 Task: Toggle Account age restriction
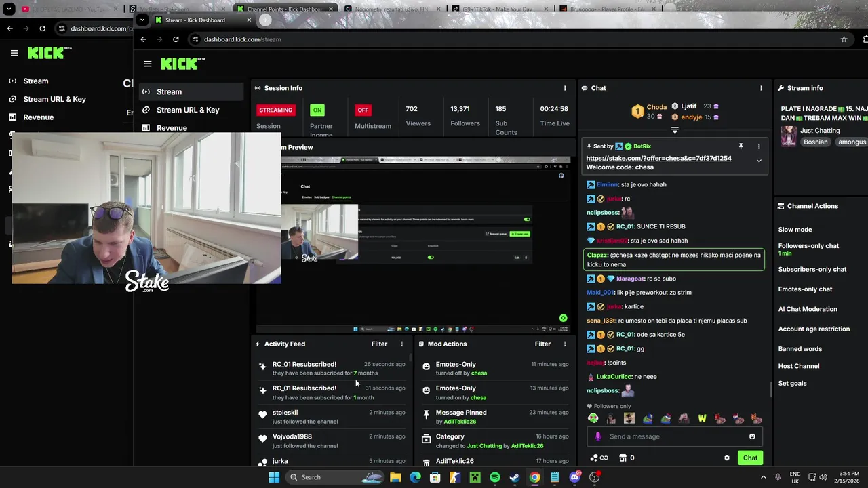[x=814, y=329]
